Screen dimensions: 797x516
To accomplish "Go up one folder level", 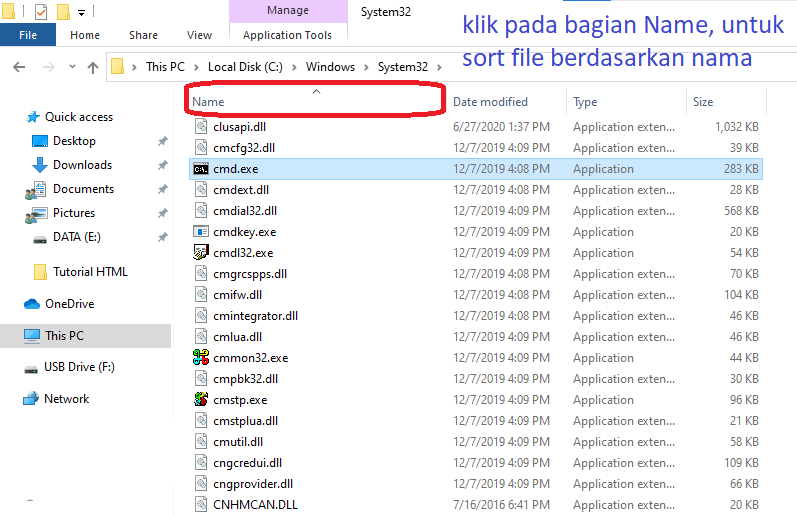I will coord(93,67).
